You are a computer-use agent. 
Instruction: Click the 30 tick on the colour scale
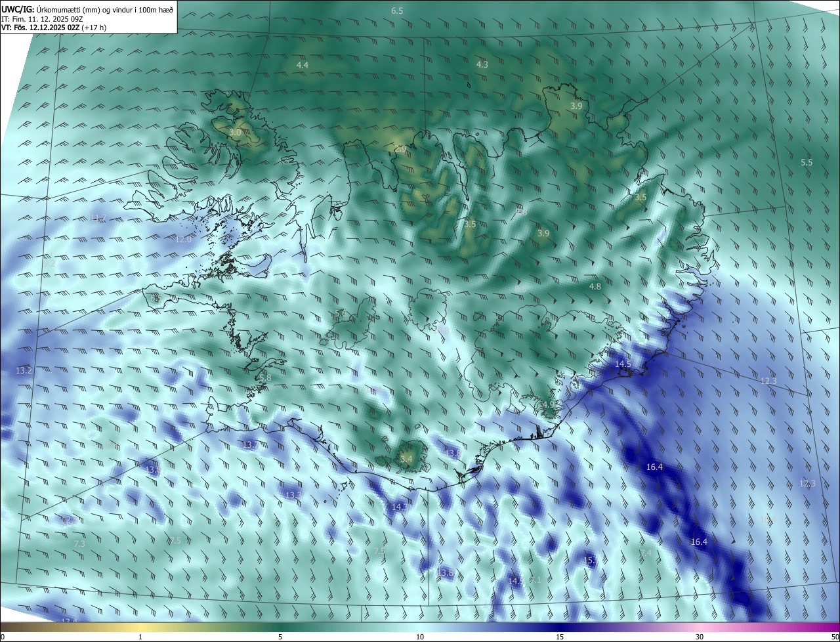click(700, 637)
